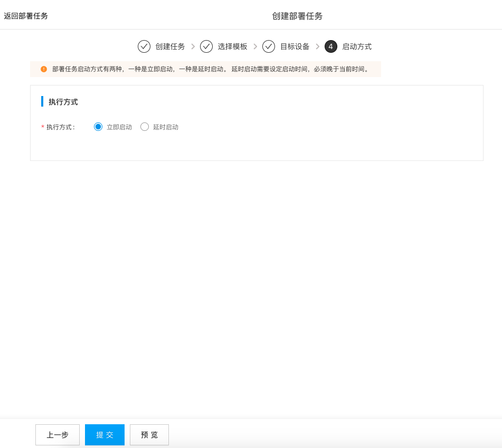
Task: Open the 选择模板 step label
Action: [232, 47]
